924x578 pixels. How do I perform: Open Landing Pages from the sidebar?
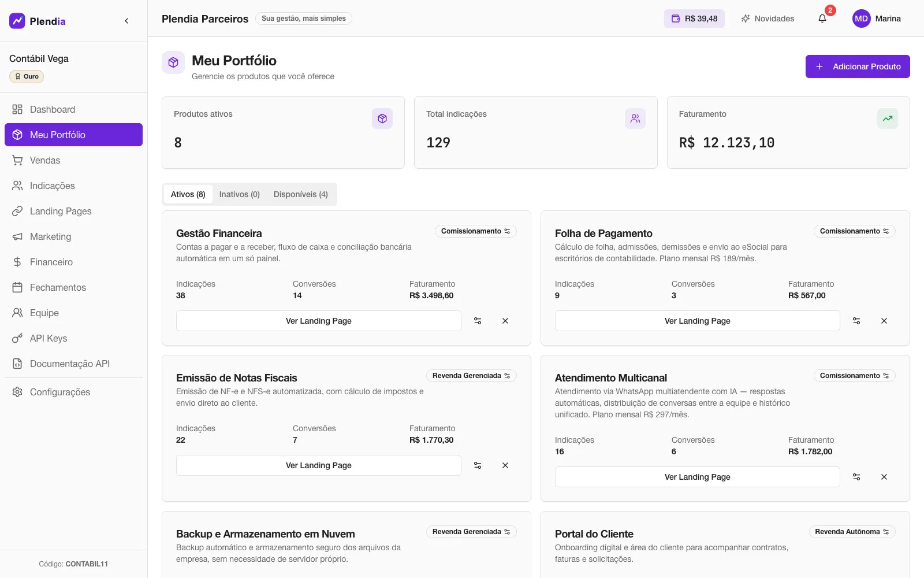click(x=73, y=211)
